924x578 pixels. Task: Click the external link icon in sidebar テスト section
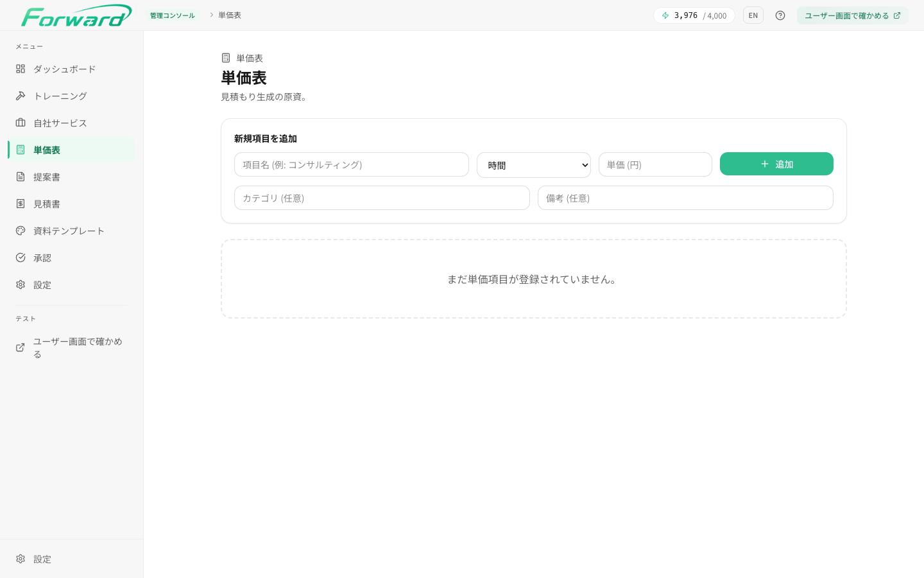(21, 347)
